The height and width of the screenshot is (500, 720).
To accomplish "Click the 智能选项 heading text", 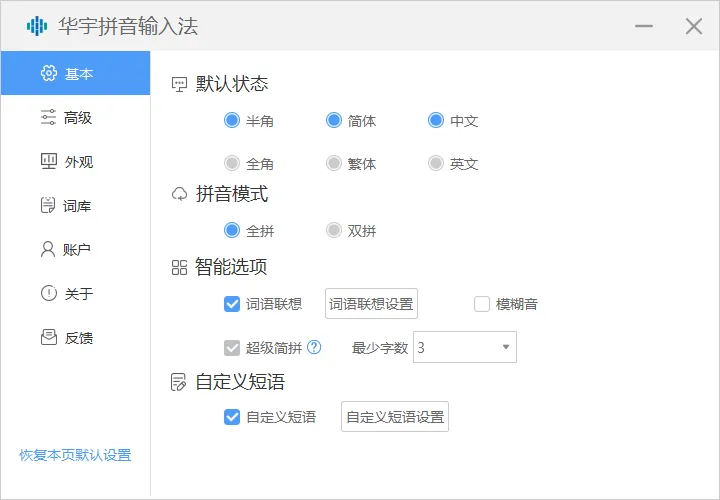I will coord(231,267).
